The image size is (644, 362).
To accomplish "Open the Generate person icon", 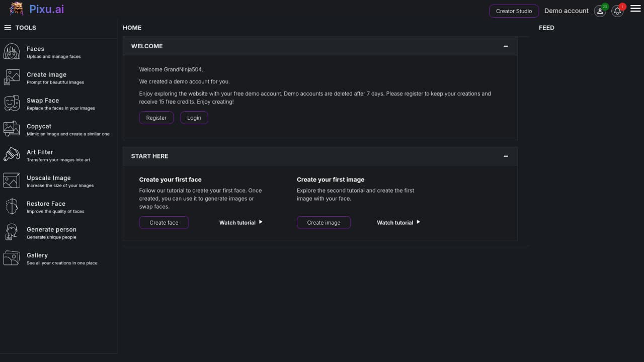I will pos(12,232).
